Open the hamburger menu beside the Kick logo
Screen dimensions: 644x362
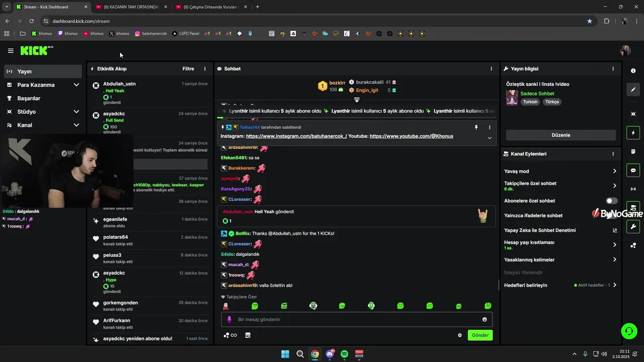tap(11, 51)
